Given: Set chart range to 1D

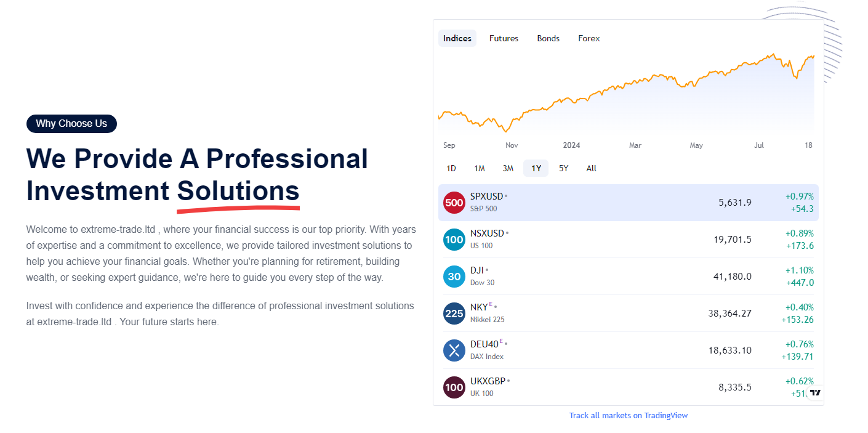Looking at the screenshot, I should 451,168.
